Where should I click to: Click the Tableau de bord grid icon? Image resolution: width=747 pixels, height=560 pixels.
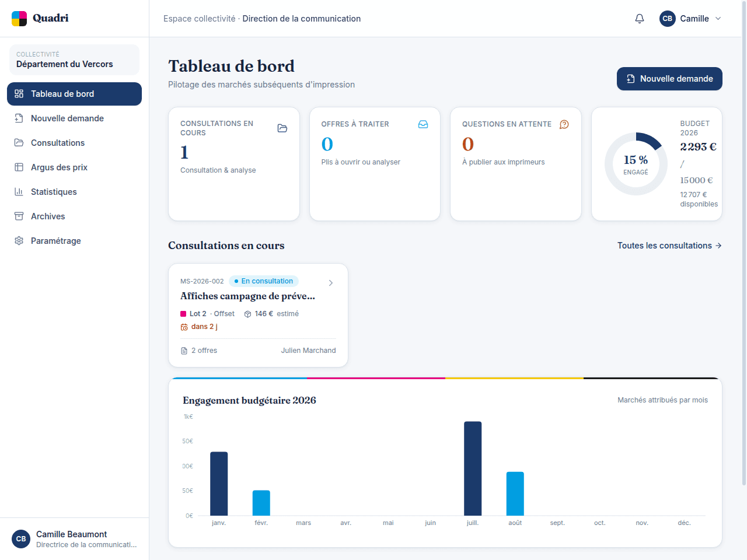[19, 94]
